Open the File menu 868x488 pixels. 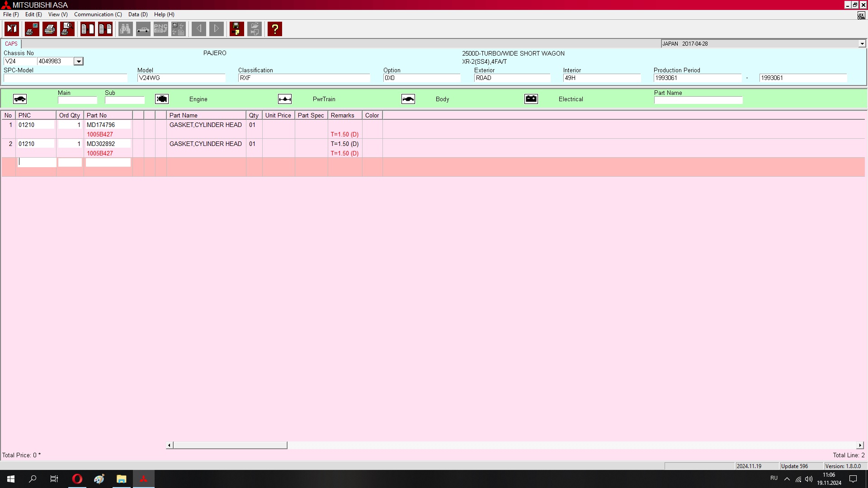(x=11, y=14)
